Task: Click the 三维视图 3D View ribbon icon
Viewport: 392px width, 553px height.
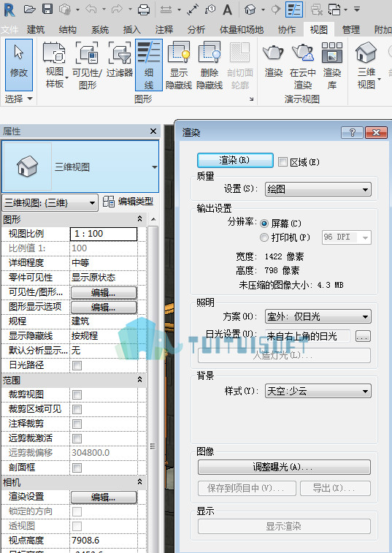Action: [366, 65]
